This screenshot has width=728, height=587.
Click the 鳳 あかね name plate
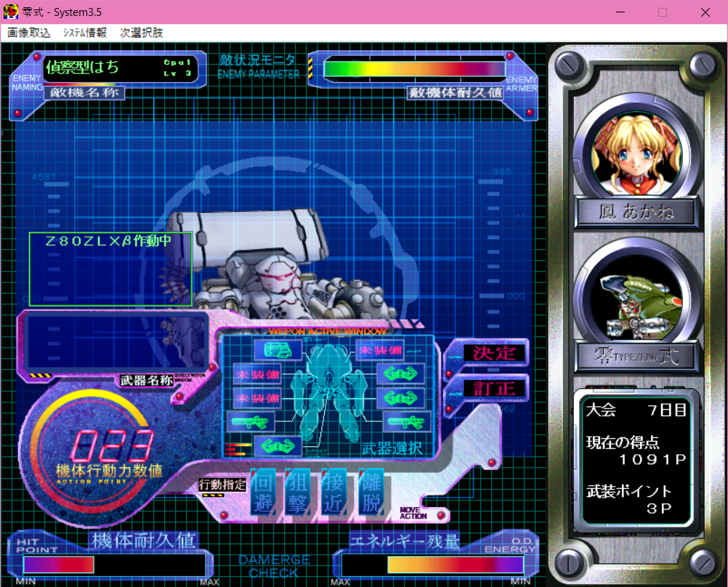click(x=636, y=211)
